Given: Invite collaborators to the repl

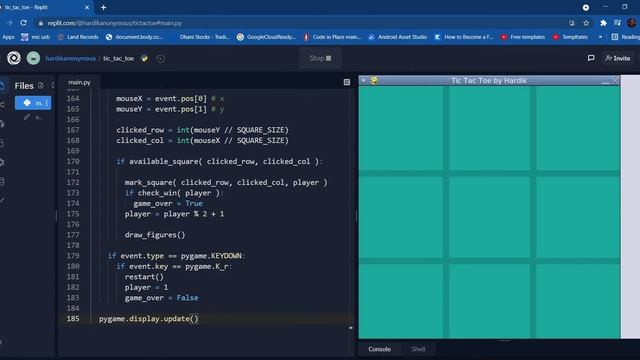Looking at the screenshot, I should point(618,58).
